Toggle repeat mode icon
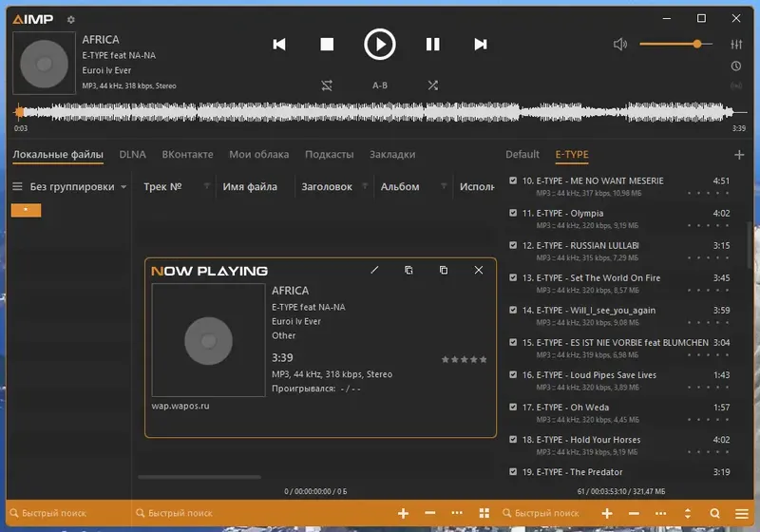 pos(327,85)
